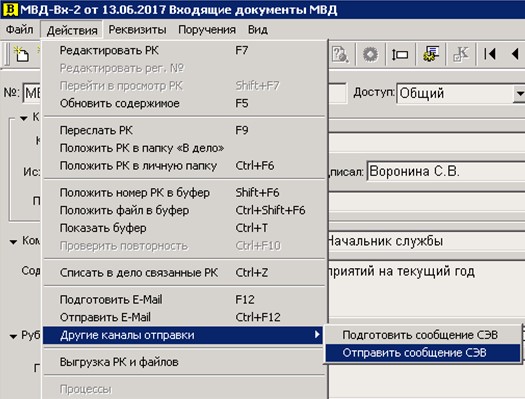Select Положить номер РК в буфер
525x399 pixels.
(184, 192)
